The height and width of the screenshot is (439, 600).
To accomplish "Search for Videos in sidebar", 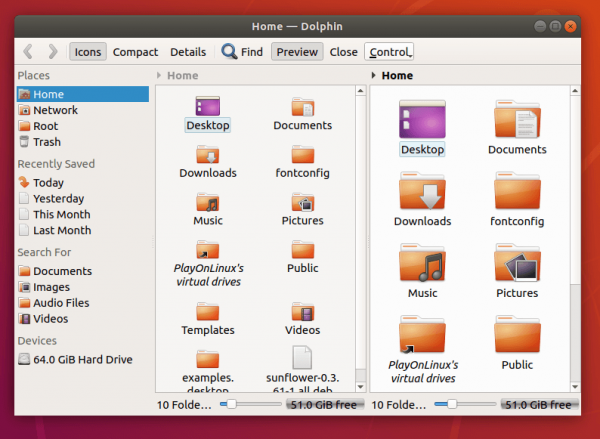I will [x=83, y=319].
